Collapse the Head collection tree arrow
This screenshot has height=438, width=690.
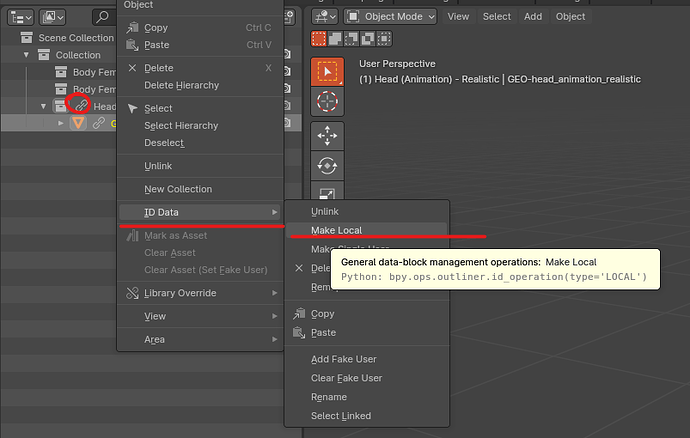43,106
